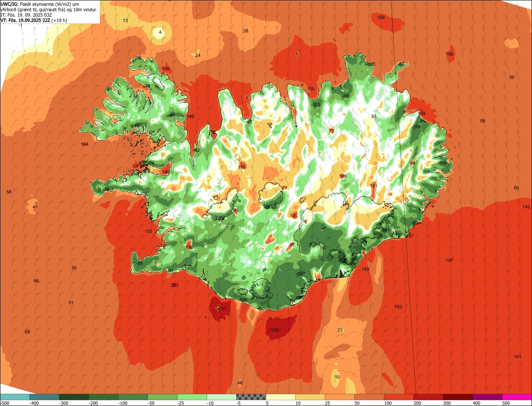Click the map value '-123' in the north
The image size is (532, 406).
point(315,105)
